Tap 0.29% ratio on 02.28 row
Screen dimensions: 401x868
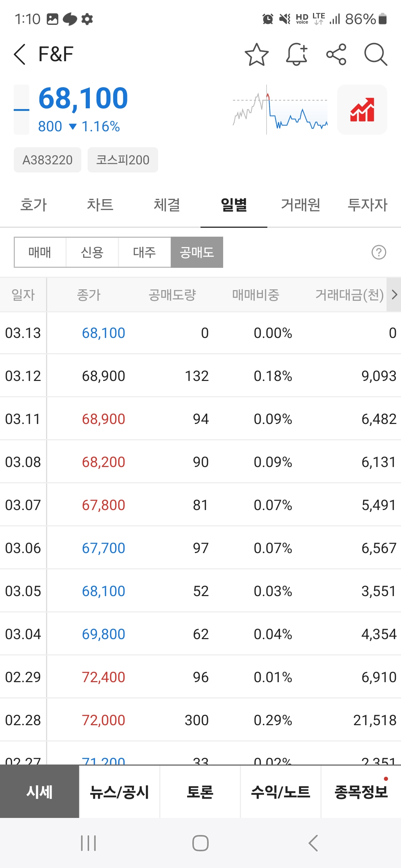click(273, 720)
